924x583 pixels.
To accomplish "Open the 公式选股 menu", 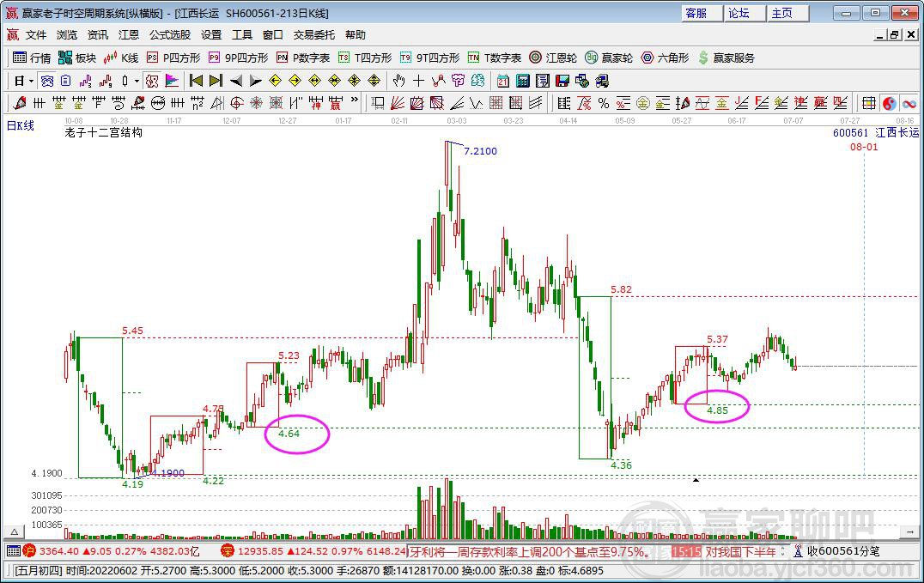I will (x=170, y=35).
